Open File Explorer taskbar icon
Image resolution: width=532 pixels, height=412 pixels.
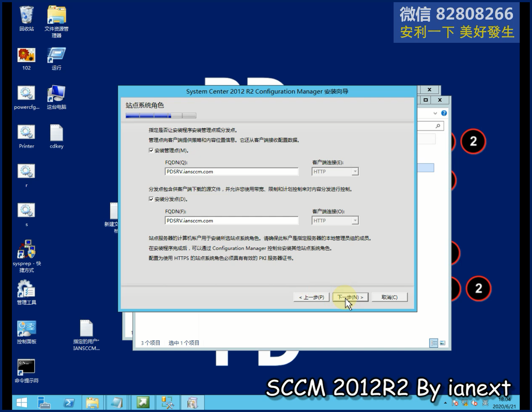(x=92, y=402)
